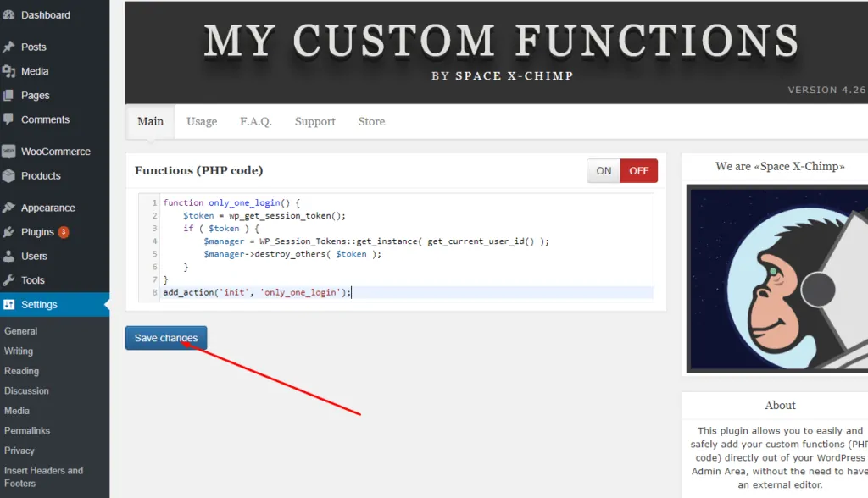Click the WooCommerce logo icon
Screen dimensions: 868x498
pos(8,152)
